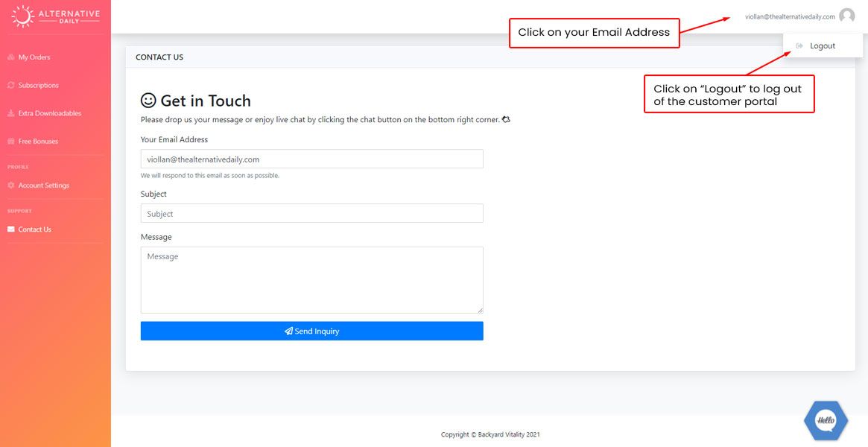This screenshot has width=868, height=447.
Task: Open My Orders from the sidebar
Action: 34,57
